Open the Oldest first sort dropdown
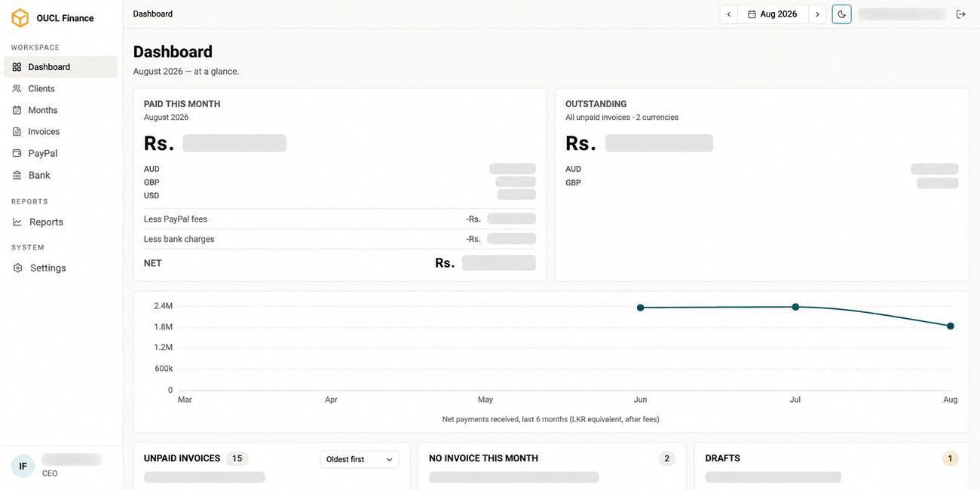Viewport: 980px width, 490px height. tap(360, 459)
